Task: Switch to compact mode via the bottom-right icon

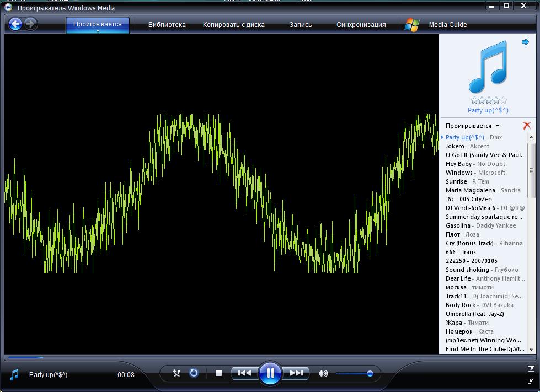Action: point(531,380)
